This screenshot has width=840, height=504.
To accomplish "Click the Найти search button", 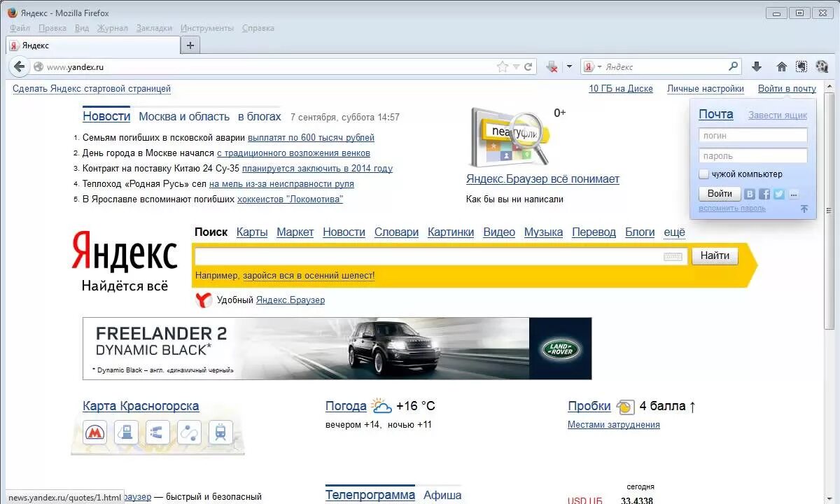I will point(715,255).
